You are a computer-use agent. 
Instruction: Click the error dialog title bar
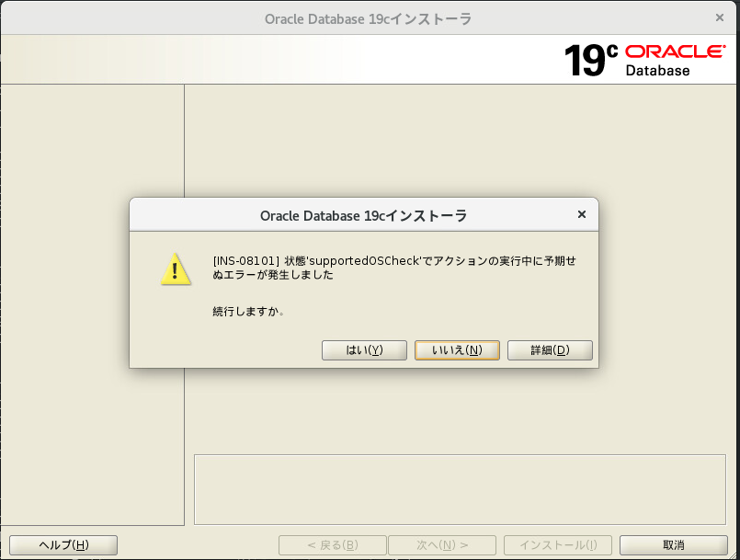pos(363,215)
